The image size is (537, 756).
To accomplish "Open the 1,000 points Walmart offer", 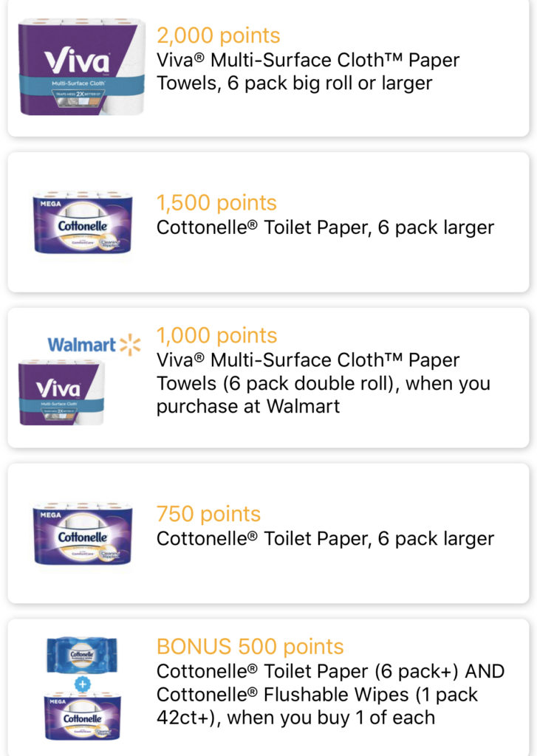I will pos(268,378).
